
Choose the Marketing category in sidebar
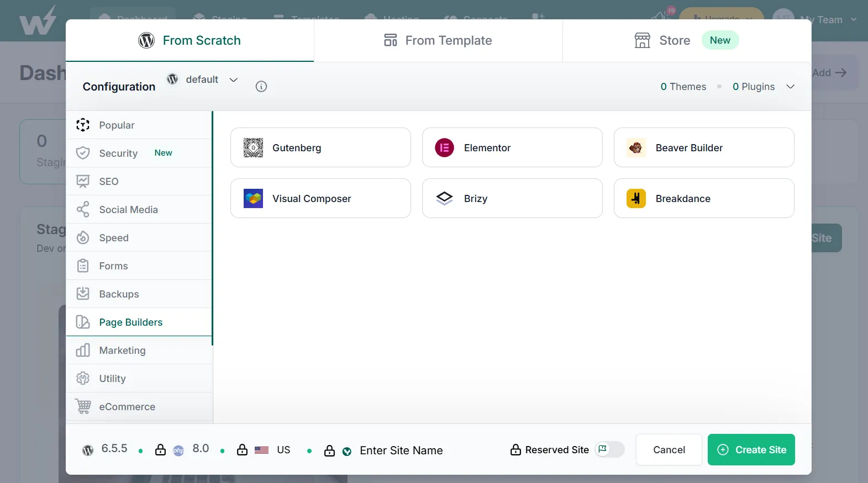(122, 351)
